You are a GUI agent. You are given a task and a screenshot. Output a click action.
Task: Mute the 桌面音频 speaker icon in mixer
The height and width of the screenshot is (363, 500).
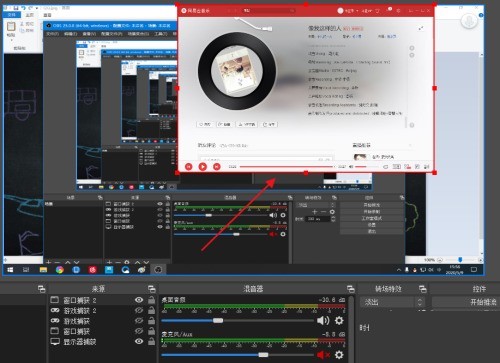(323, 321)
